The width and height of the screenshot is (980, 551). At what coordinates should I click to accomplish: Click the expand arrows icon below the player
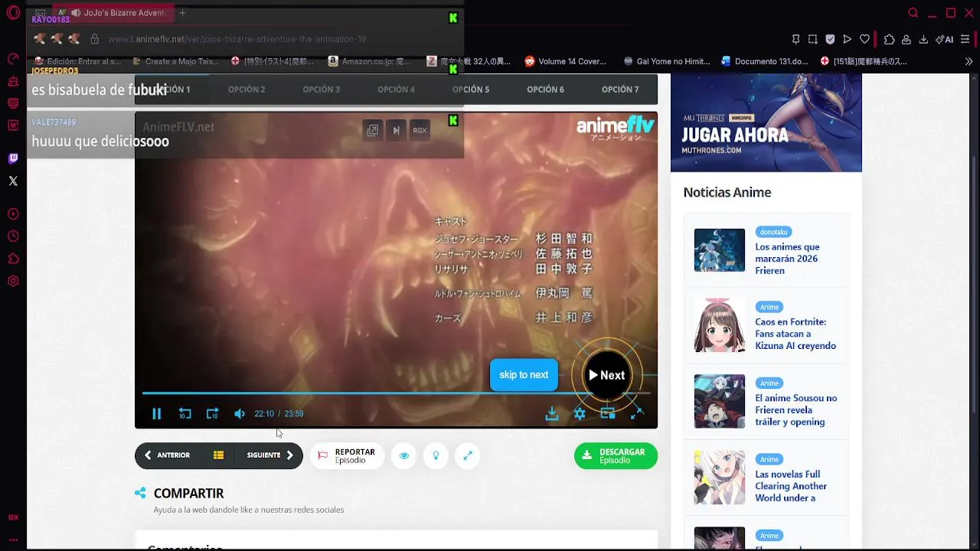468,456
